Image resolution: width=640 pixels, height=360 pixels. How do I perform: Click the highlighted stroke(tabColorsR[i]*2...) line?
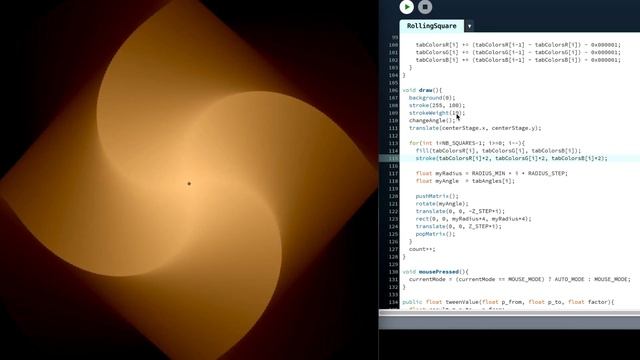click(x=511, y=158)
